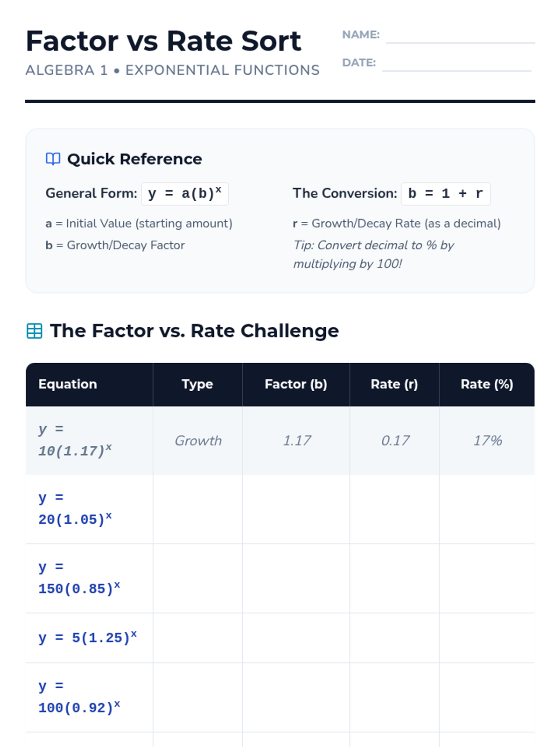
Task: Click the Type cell for y = 20(1.05)^x
Action: [x=197, y=509]
